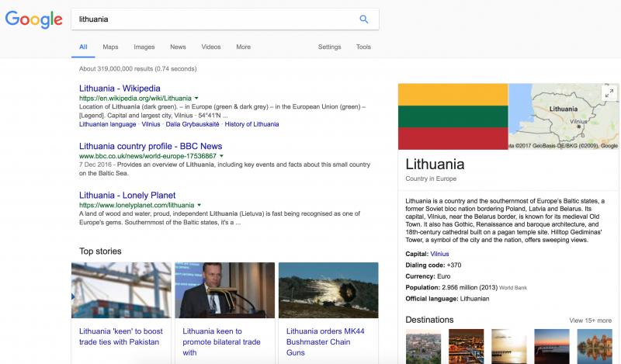Open search Settings
The height and width of the screenshot is (364, 621).
point(329,47)
